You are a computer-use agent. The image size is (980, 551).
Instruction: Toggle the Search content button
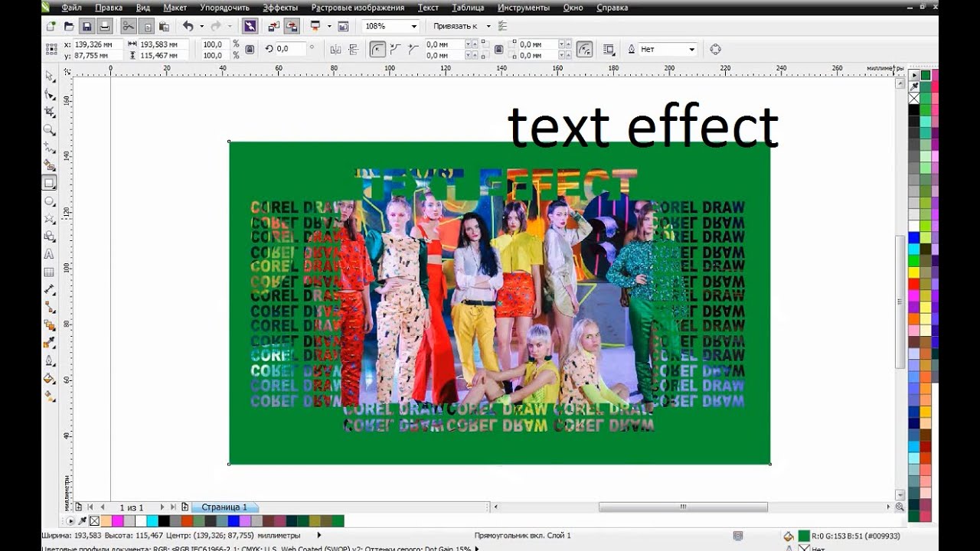(x=251, y=26)
